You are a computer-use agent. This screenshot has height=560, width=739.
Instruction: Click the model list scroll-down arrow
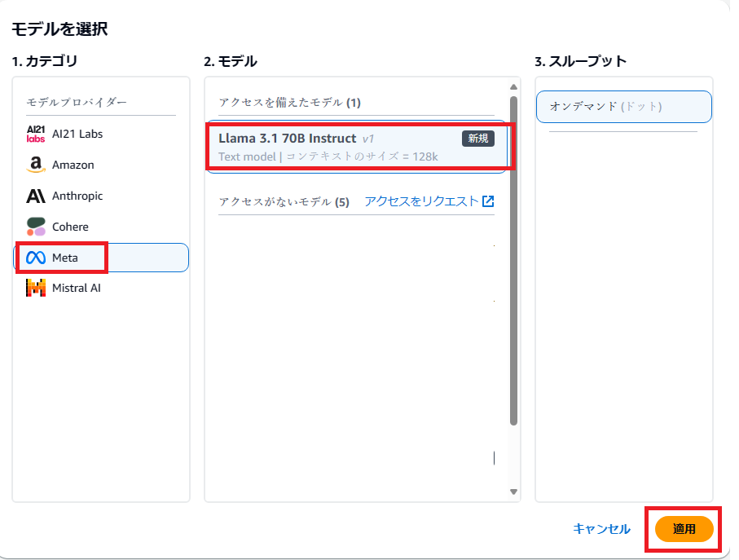(514, 492)
